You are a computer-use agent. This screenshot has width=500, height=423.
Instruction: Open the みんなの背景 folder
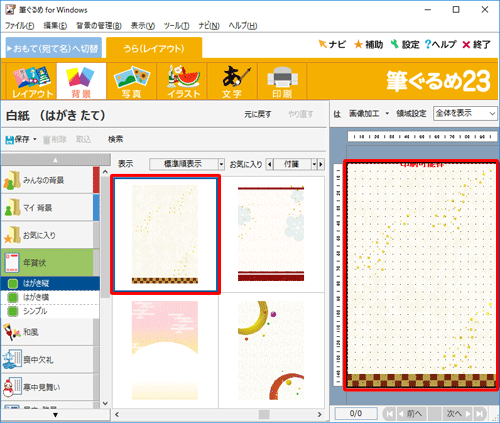click(47, 180)
